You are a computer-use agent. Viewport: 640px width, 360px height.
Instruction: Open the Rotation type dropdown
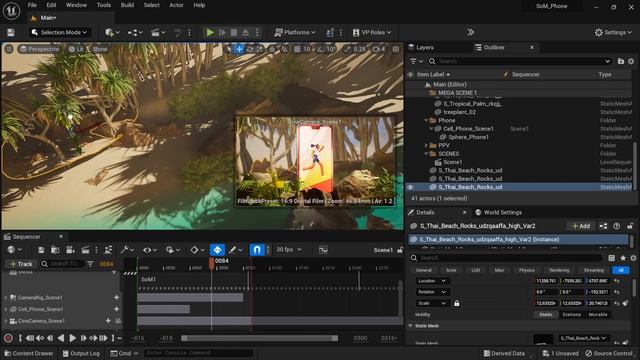point(432,292)
